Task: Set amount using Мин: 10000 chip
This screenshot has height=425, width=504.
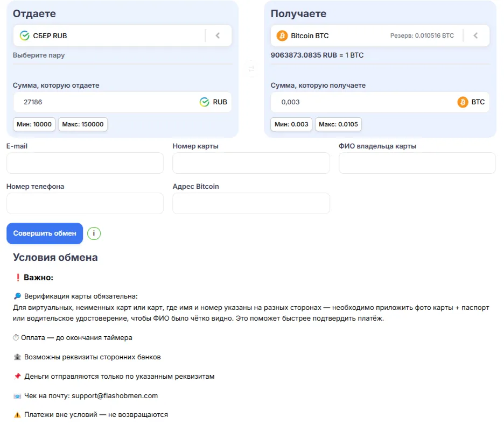Action: [x=34, y=124]
